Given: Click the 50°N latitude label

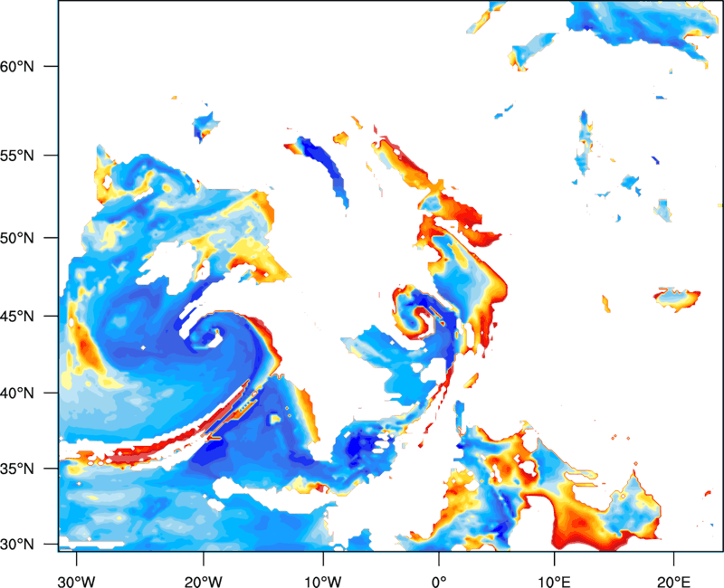Looking at the screenshot, I should tap(17, 238).
